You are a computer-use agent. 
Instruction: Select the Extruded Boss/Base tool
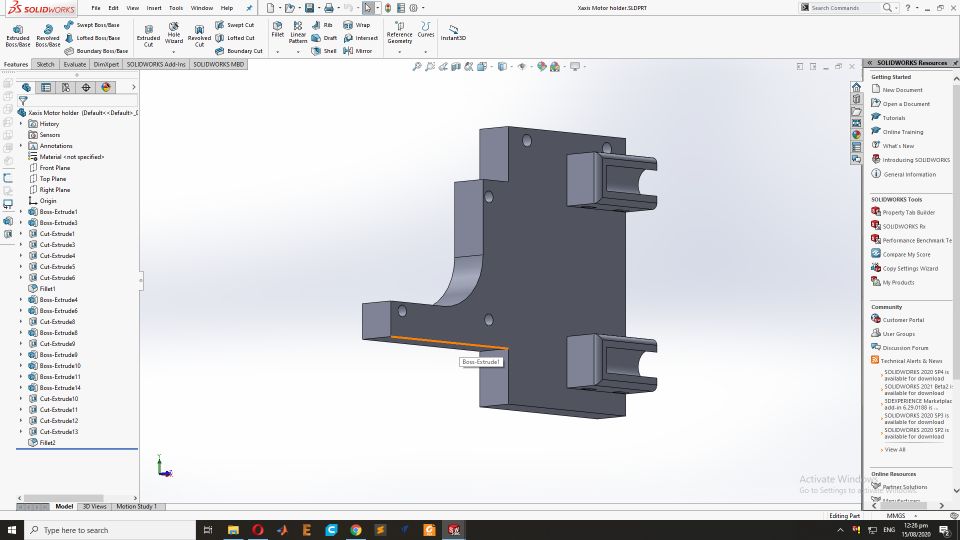coord(18,34)
